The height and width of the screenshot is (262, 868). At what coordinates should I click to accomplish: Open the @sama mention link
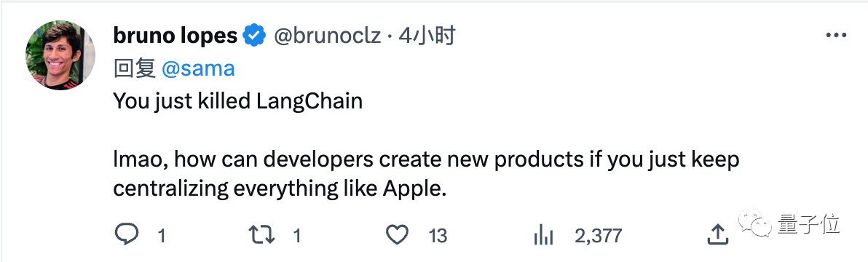pyautogui.click(x=198, y=68)
